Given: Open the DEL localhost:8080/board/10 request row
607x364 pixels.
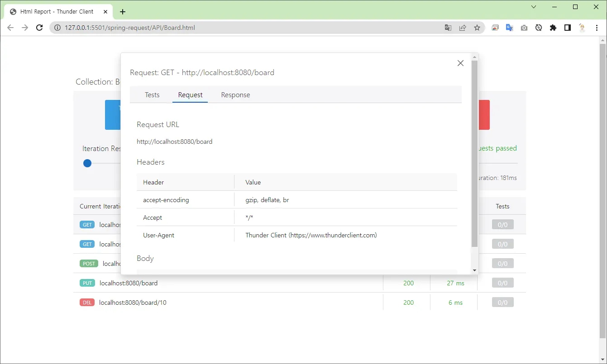Looking at the screenshot, I should 299,303.
